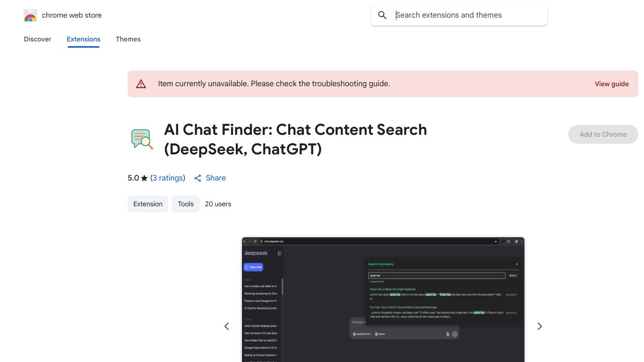The height and width of the screenshot is (362, 644).
Task: Open the Discover tab
Action: pyautogui.click(x=38, y=39)
